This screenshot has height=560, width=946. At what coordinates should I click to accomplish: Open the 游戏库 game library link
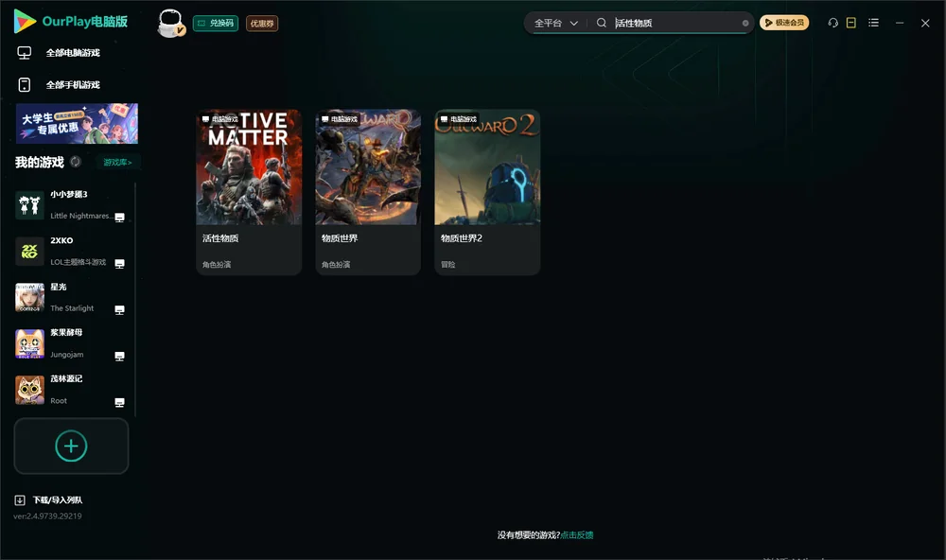tap(117, 162)
